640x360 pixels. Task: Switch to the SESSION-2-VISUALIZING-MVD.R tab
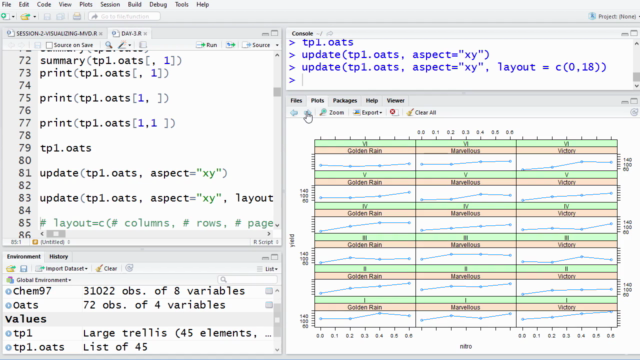(55, 33)
